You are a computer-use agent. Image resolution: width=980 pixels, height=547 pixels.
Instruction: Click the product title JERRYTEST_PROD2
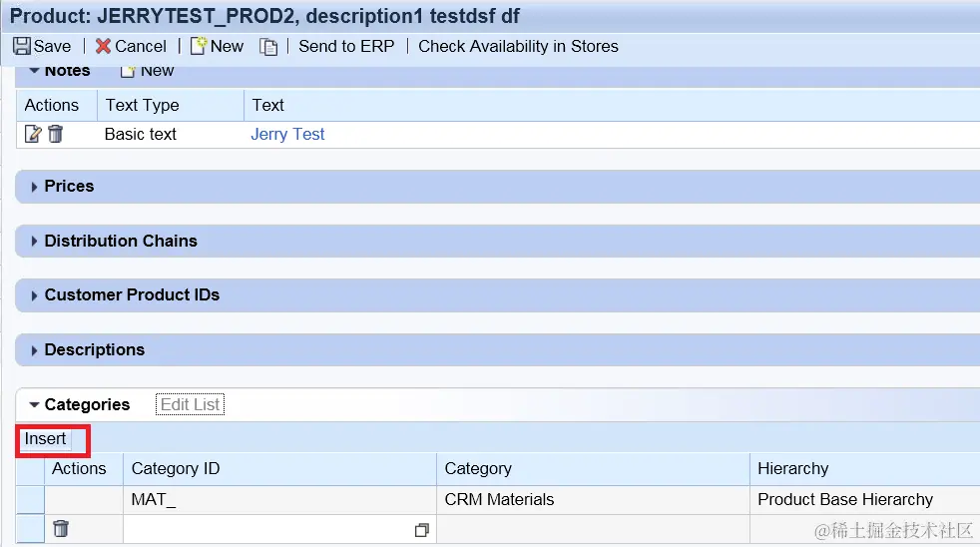(x=195, y=16)
